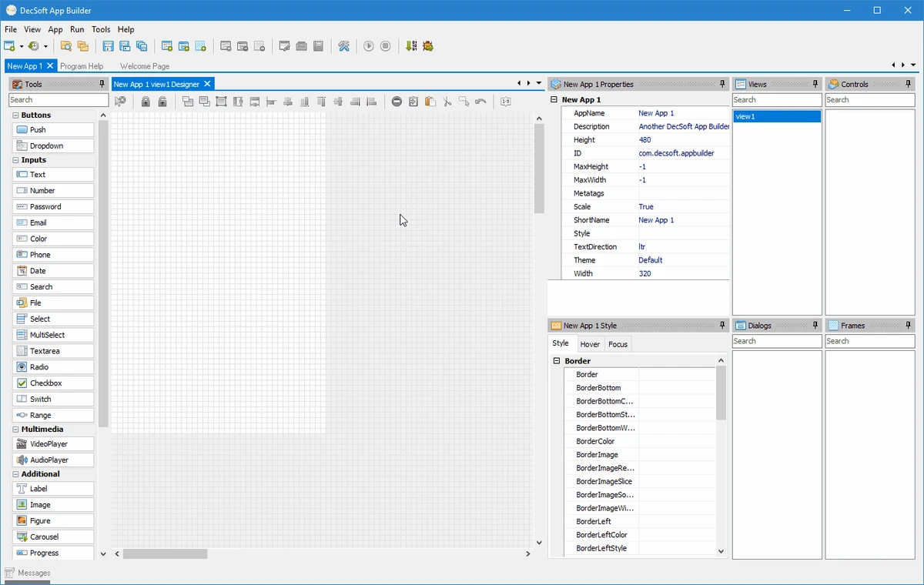Viewport: 924px width, 585px height.
Task: Toggle the Frames panel pin
Action: (909, 326)
